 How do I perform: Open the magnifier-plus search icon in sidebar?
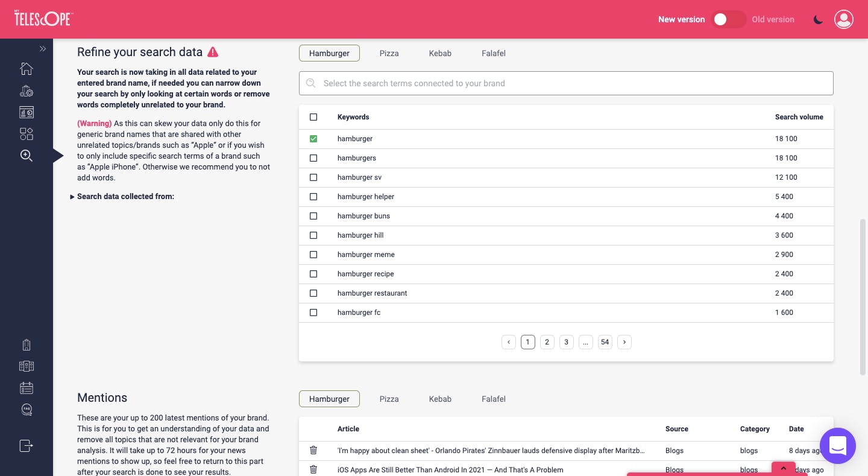coord(27,156)
